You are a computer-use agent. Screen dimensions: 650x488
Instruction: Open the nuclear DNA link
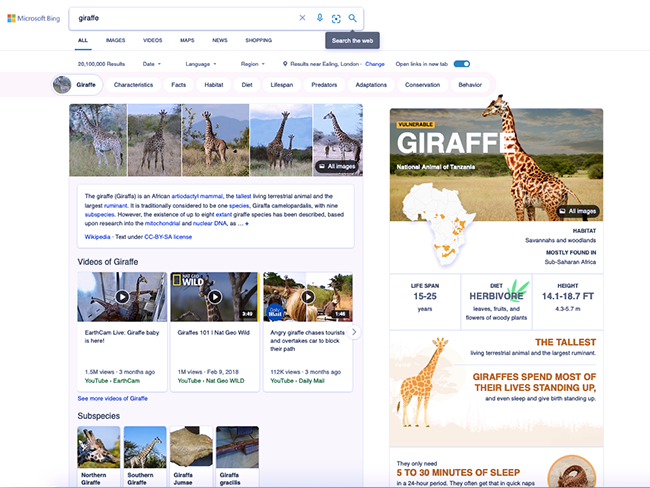210,223
